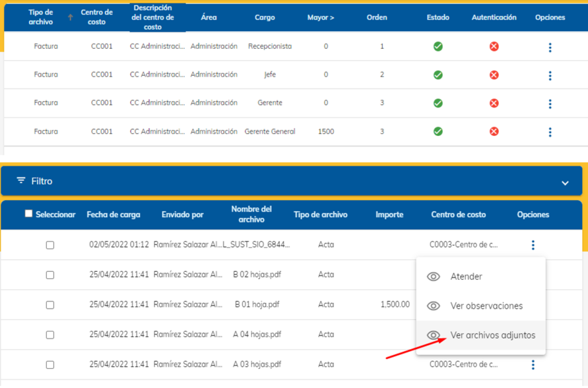The image size is (588, 388).
Task: Check the box for A 04 hojas.pdf
Action: [50, 335]
